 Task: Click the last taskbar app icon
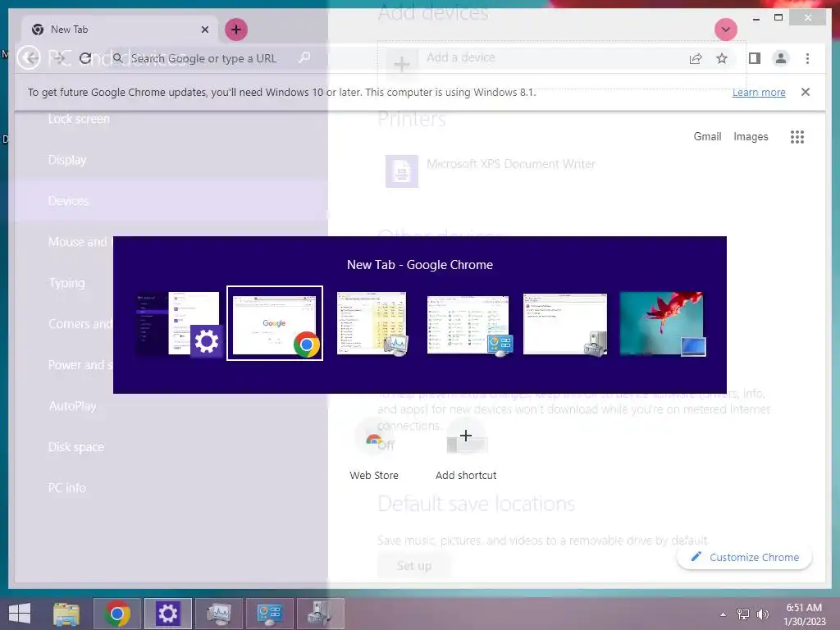321,614
